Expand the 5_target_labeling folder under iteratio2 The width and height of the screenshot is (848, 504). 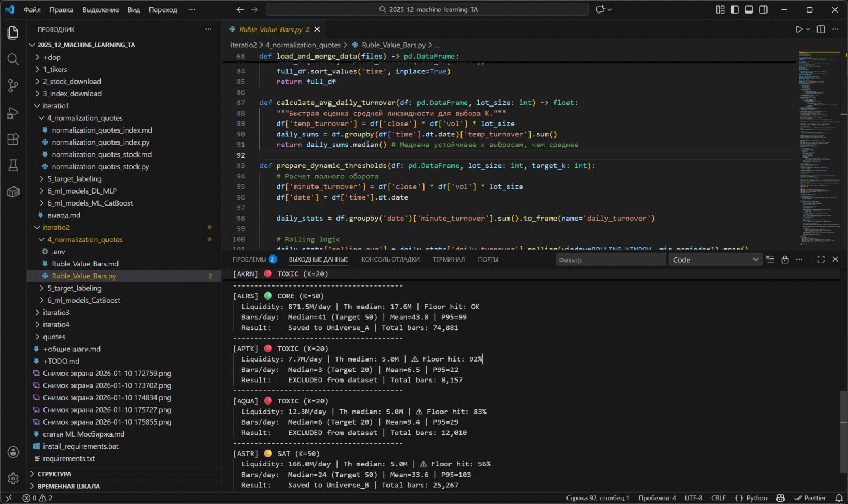tap(74, 288)
